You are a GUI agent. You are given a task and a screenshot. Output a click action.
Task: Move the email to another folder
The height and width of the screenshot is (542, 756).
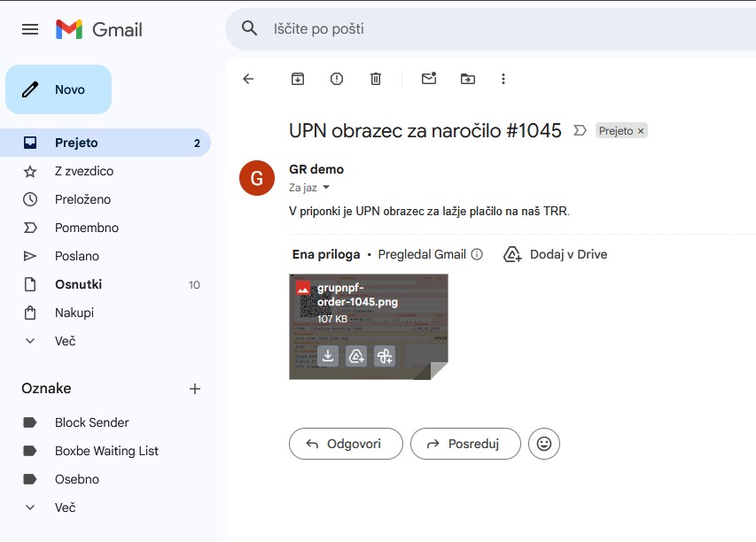point(468,79)
